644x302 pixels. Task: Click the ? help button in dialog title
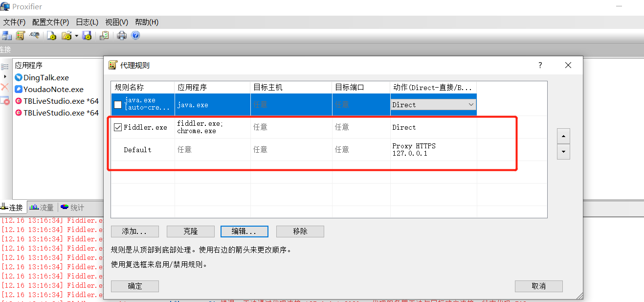[x=540, y=65]
